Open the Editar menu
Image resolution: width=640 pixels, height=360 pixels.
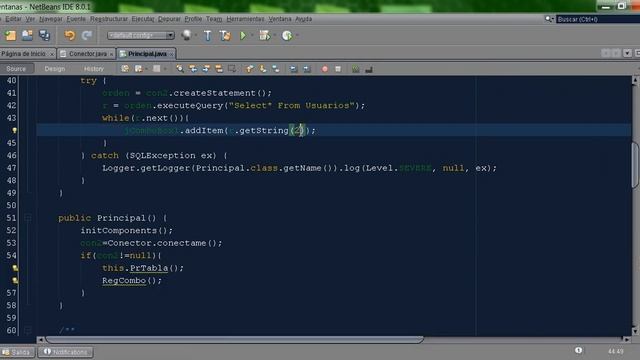click(13, 19)
